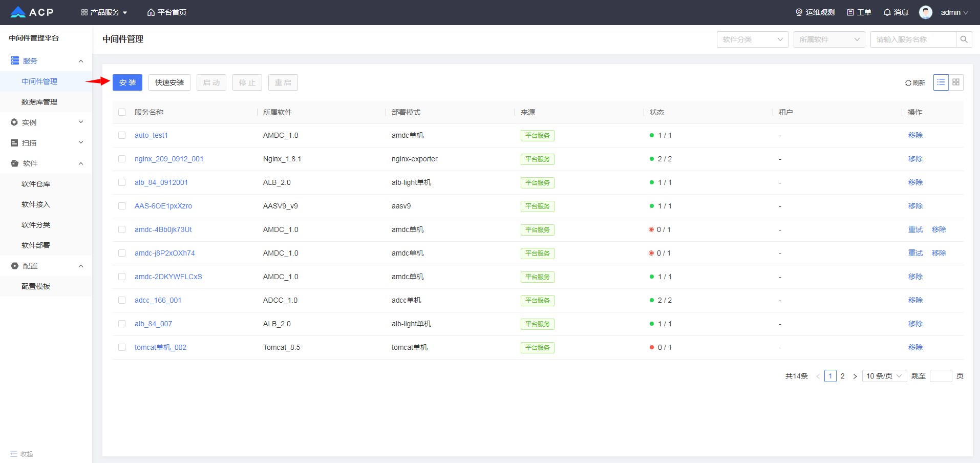
Task: Check the alb_84_007 row checkbox
Action: (x=122, y=324)
